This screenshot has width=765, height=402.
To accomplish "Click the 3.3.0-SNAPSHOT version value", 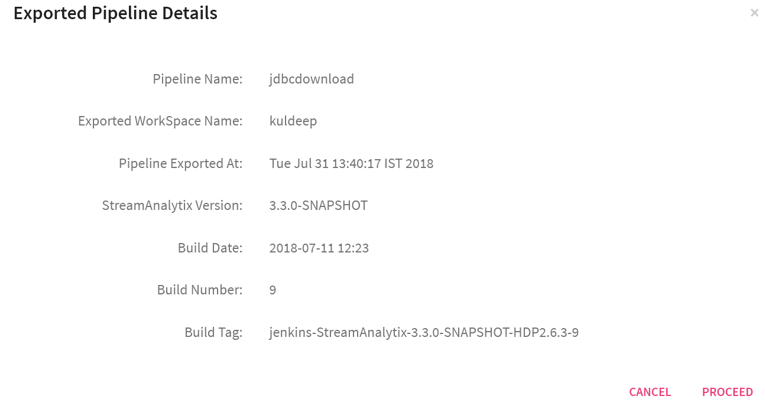I will [x=318, y=205].
